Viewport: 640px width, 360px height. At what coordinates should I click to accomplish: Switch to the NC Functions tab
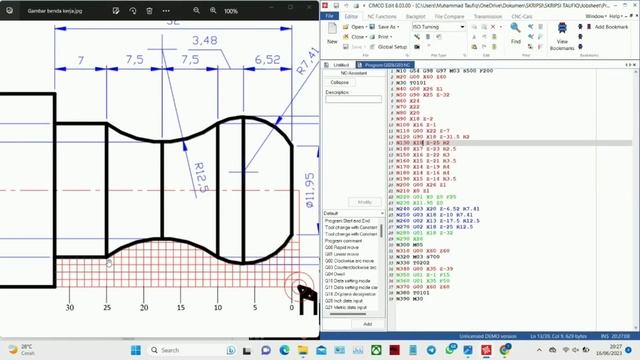tap(382, 17)
